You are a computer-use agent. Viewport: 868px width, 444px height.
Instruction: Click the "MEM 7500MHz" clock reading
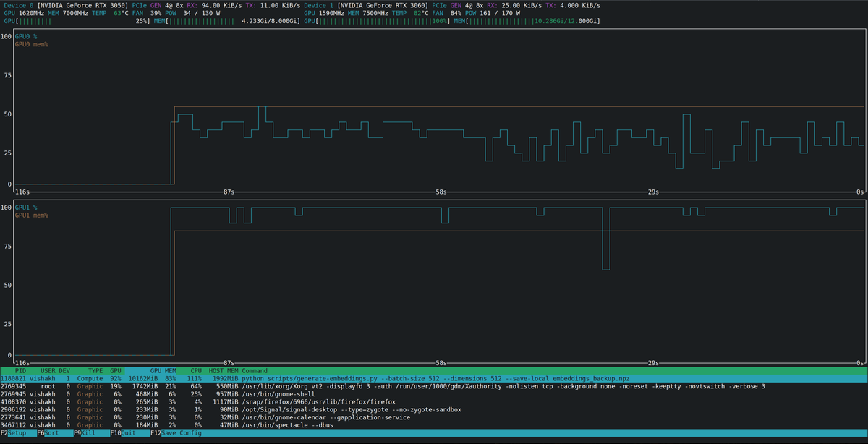click(368, 13)
